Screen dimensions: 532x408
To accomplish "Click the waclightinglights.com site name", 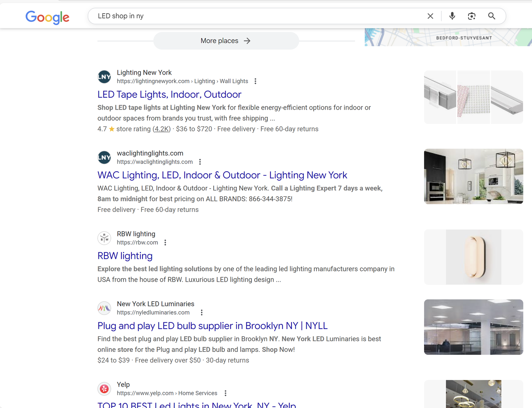I will pyautogui.click(x=150, y=153).
